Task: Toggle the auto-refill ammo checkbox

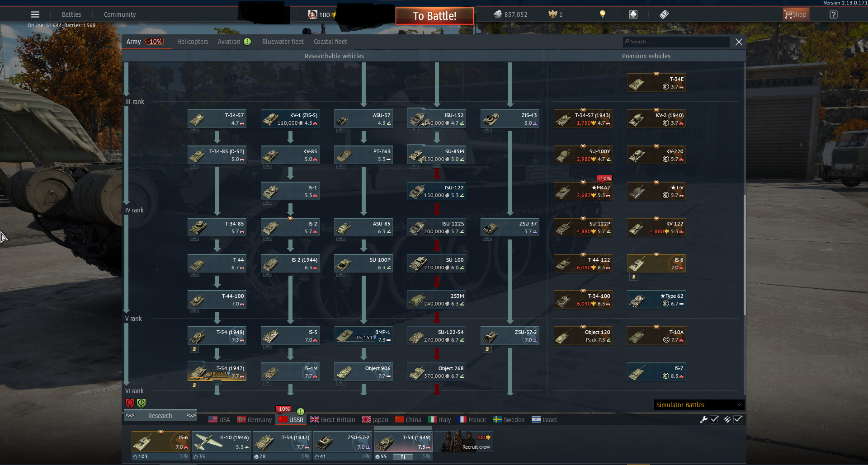Action: 738,419
